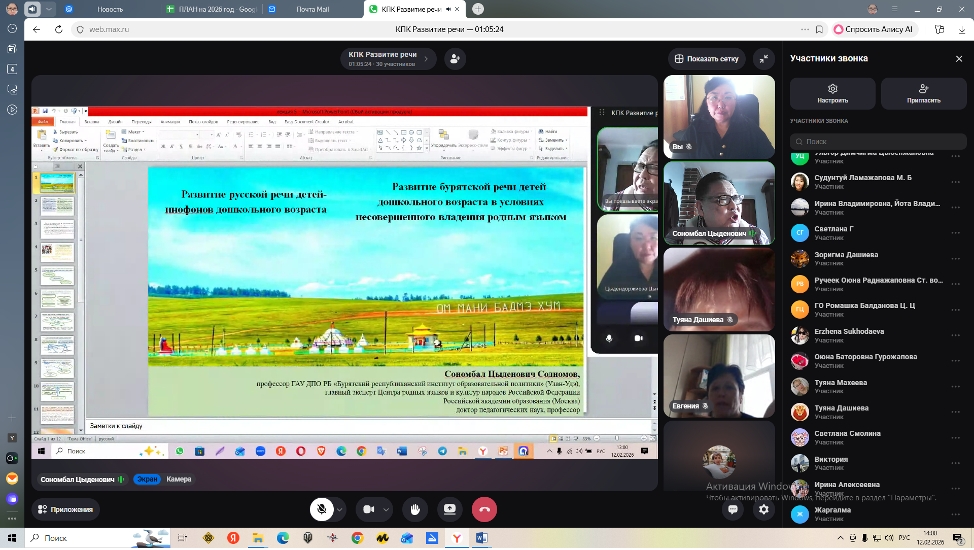Image resolution: width=974 pixels, height=550 pixels.
Task: Show grid view with Показать сетку
Action: click(x=707, y=59)
